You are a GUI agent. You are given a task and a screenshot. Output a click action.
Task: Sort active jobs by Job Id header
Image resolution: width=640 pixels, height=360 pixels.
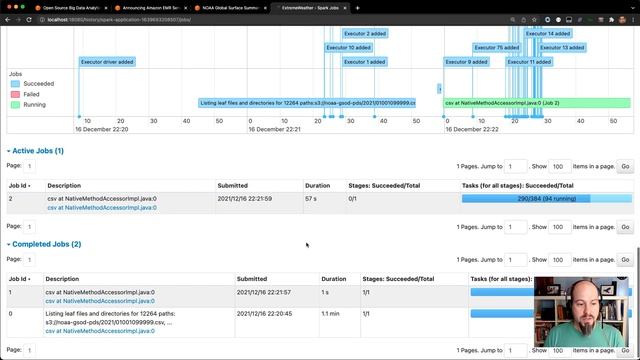pyautogui.click(x=20, y=186)
